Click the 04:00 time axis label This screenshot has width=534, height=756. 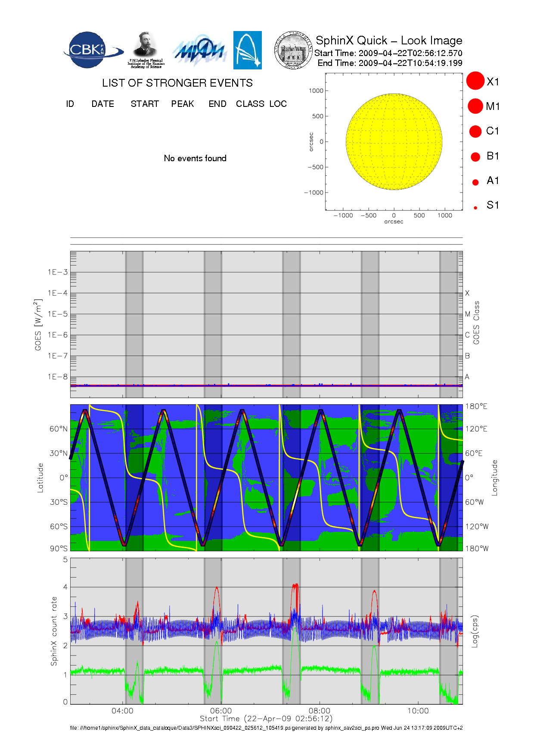122,711
